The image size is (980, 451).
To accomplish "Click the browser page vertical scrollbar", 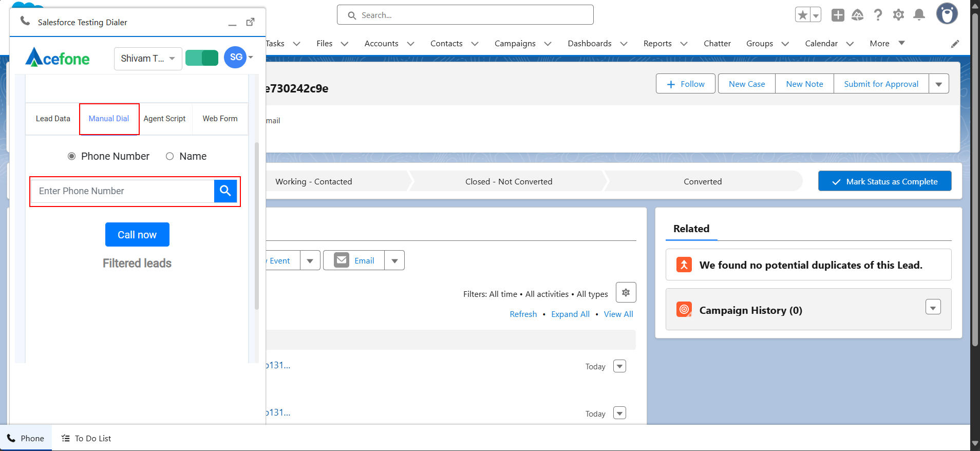I will pyautogui.click(x=975, y=180).
